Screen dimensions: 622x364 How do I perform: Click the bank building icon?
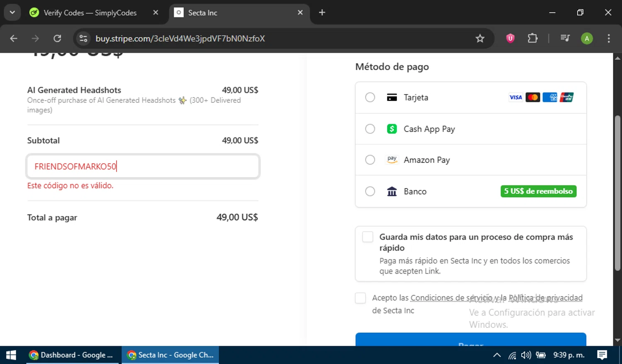pos(392,191)
